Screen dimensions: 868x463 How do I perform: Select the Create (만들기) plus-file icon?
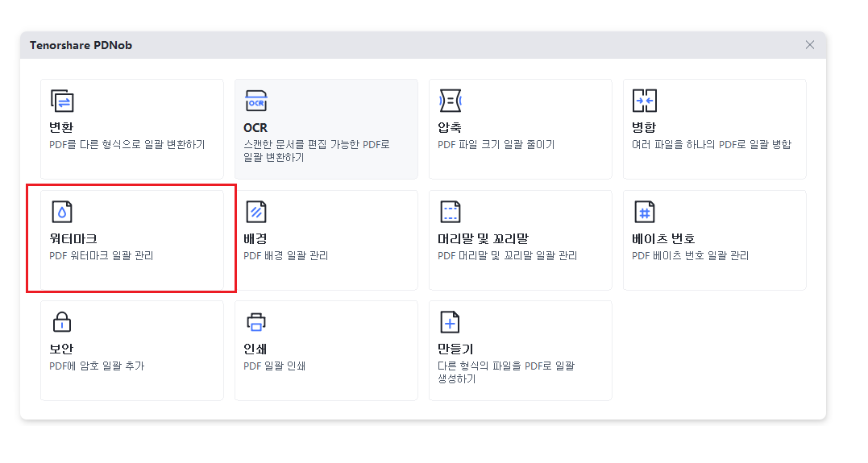pos(450,322)
